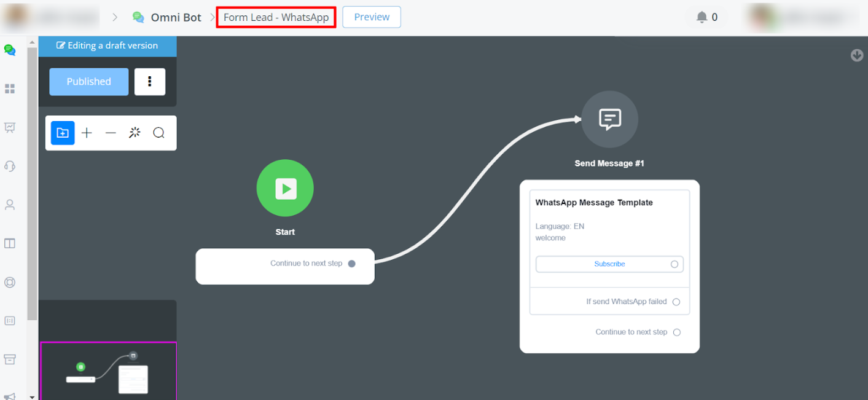
Task: Open the three-dot options menu
Action: coord(150,82)
